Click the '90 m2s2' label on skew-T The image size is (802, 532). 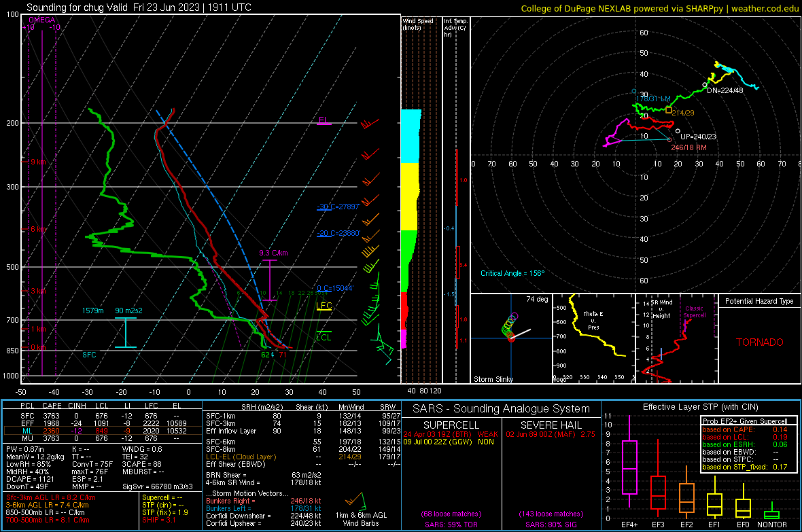click(129, 311)
